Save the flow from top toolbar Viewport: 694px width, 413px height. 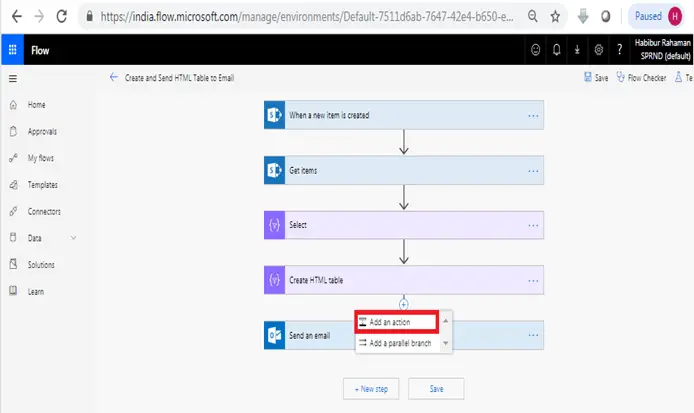[596, 77]
